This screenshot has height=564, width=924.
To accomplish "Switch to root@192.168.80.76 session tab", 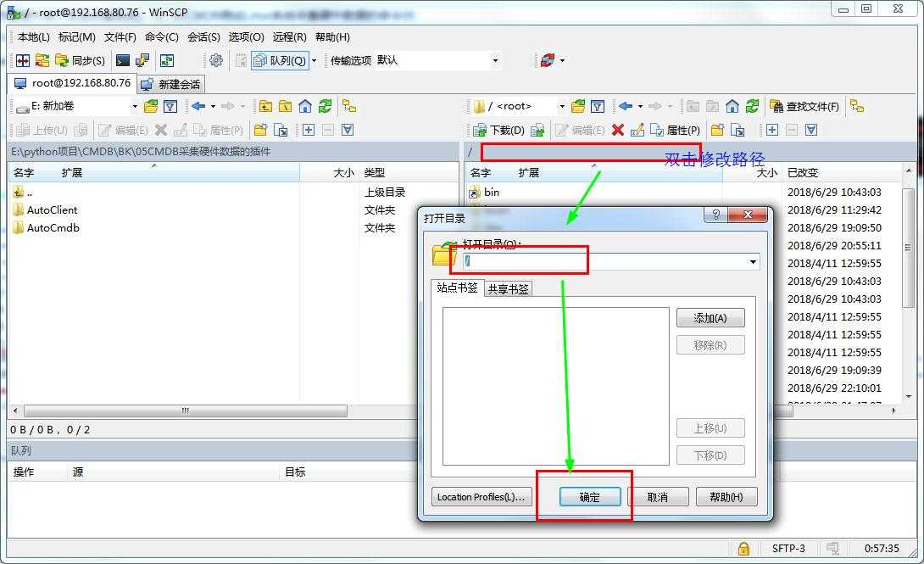I will [73, 83].
